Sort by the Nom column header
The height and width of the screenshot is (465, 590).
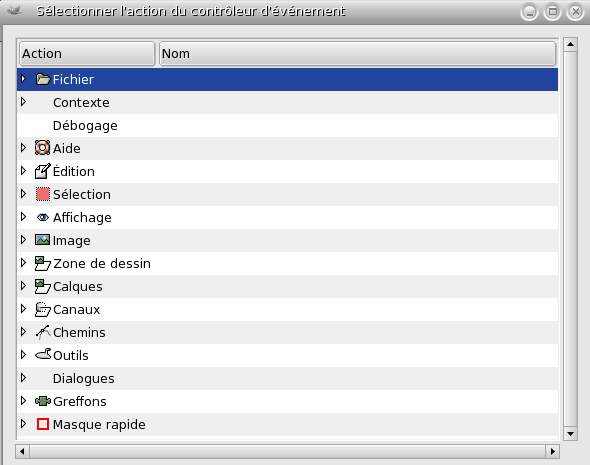click(357, 53)
